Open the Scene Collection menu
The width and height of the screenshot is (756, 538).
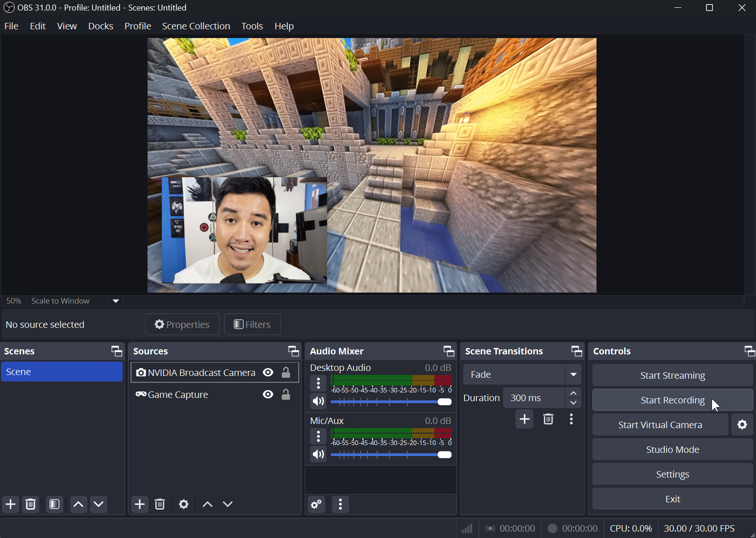pos(196,26)
